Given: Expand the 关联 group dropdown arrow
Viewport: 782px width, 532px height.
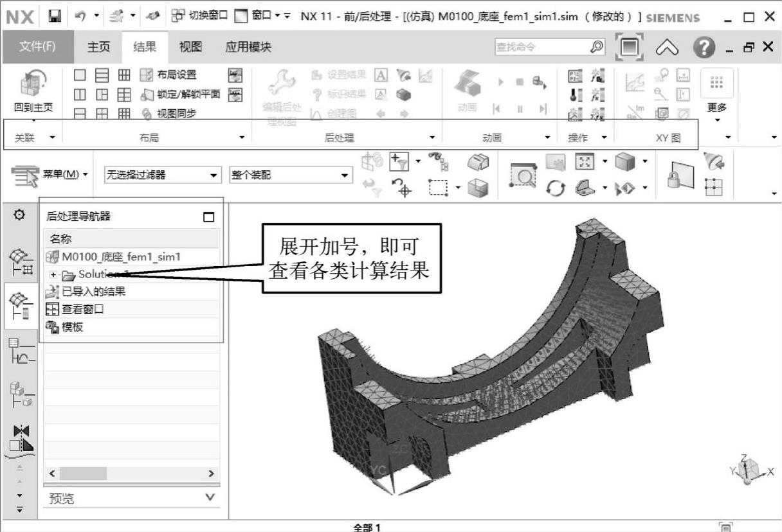Looking at the screenshot, I should (x=53, y=137).
